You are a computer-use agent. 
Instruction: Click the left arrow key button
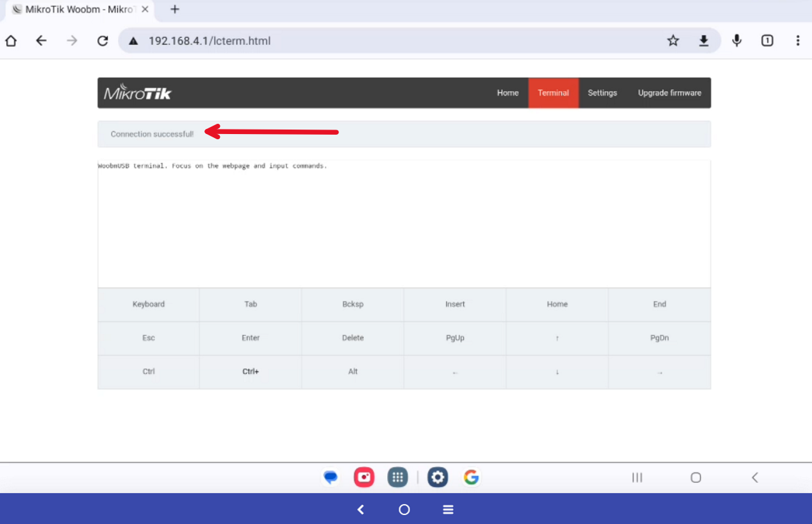point(455,372)
